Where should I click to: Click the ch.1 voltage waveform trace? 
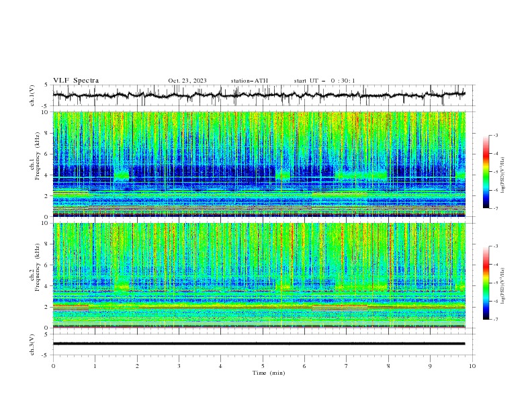[x=259, y=95]
